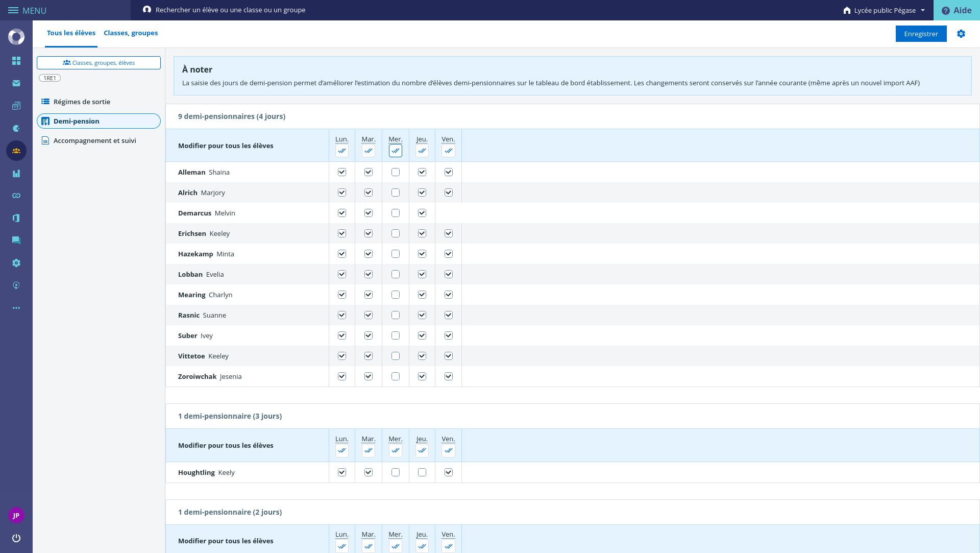Check Thursday for Houghtling Keely
980x553 pixels.
click(x=422, y=473)
